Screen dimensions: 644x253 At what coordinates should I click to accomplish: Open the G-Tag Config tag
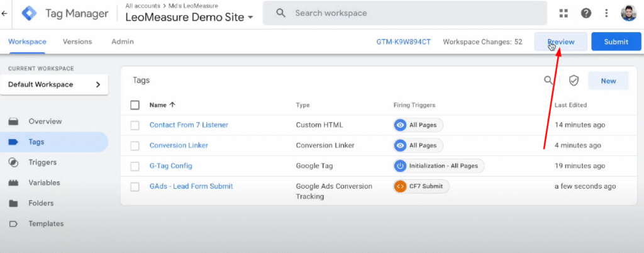pos(171,166)
